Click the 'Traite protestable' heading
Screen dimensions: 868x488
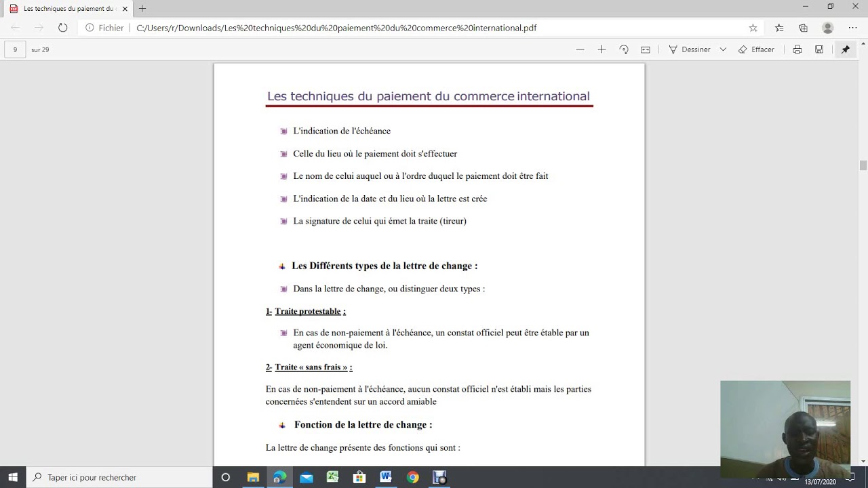pos(310,311)
